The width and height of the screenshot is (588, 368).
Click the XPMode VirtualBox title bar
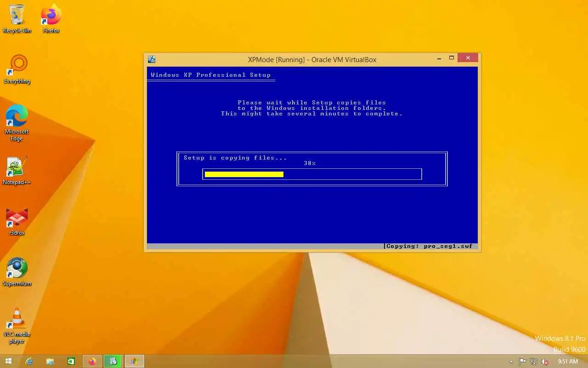tap(312, 59)
